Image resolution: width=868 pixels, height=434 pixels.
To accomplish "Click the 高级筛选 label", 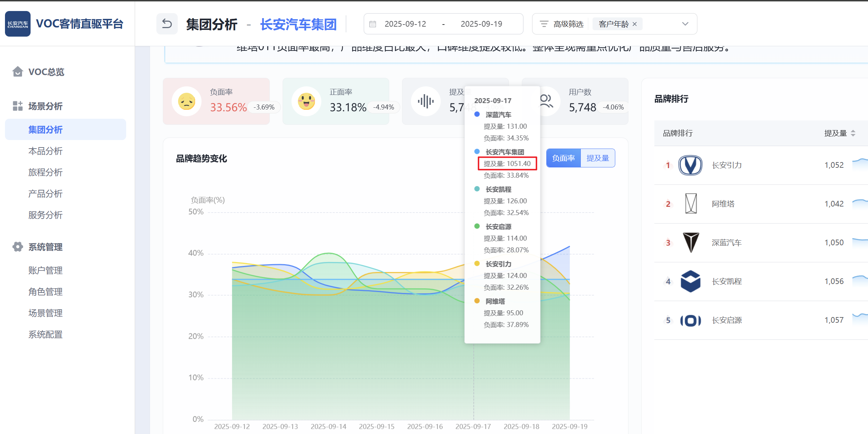I will point(568,24).
